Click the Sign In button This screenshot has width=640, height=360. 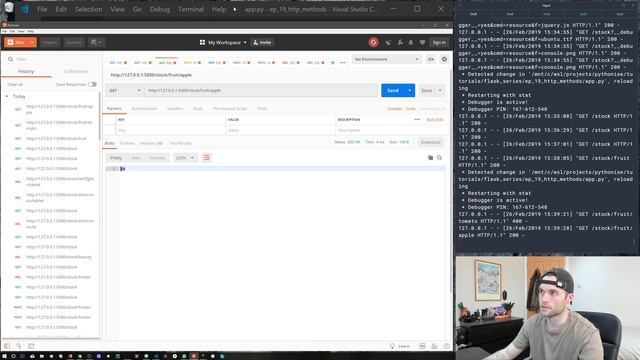[439, 42]
